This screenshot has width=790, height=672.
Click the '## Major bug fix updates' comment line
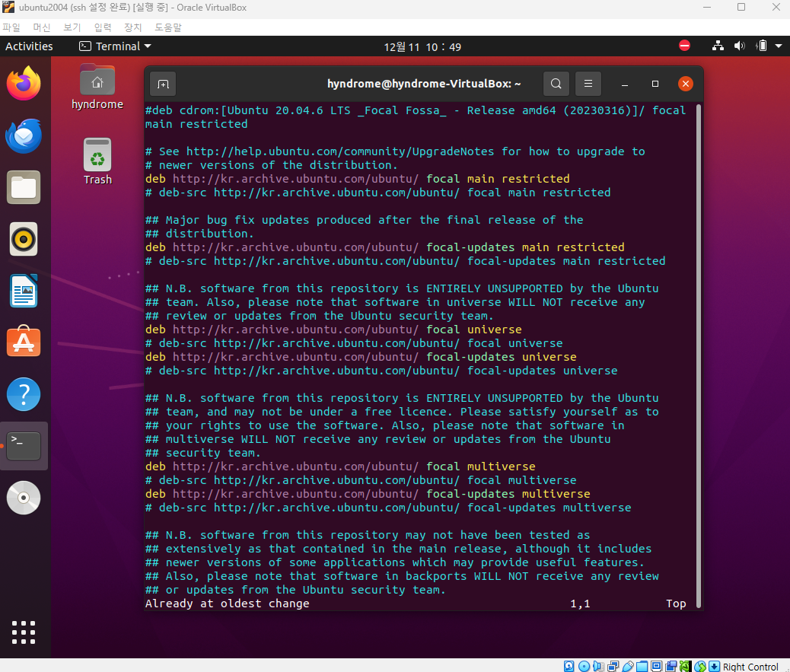[x=365, y=220]
